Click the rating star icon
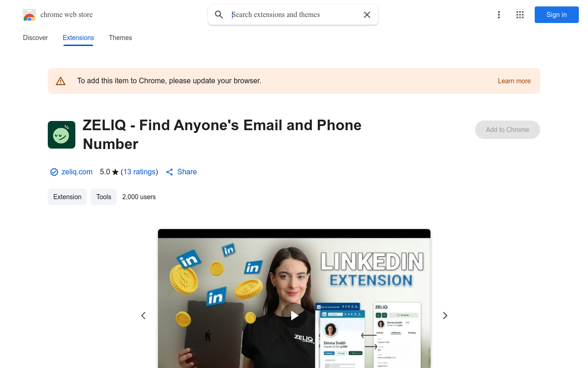Image resolution: width=588 pixels, height=368 pixels. (x=115, y=172)
